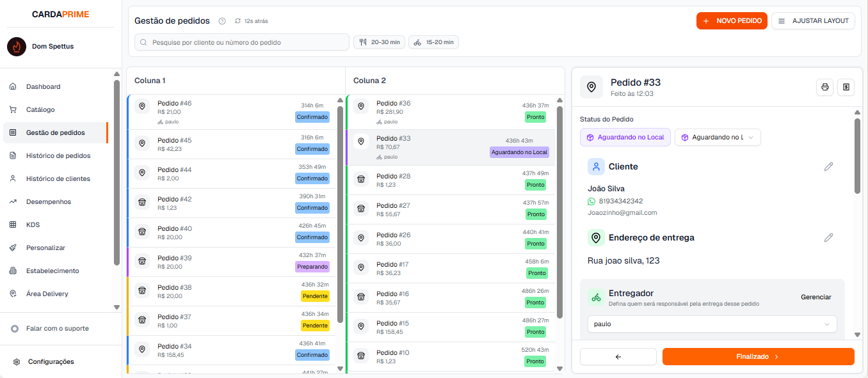
Task: Edit Endereço de entrega with the pencil icon
Action: (828, 237)
